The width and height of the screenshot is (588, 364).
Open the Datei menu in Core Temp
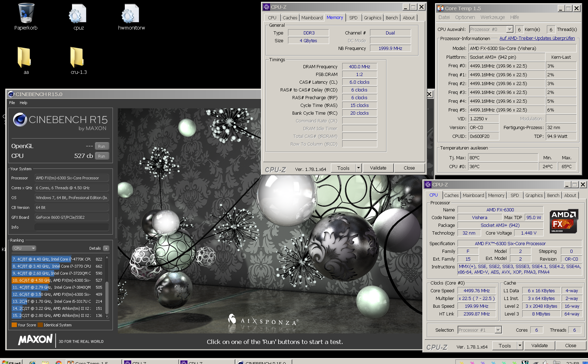click(444, 17)
